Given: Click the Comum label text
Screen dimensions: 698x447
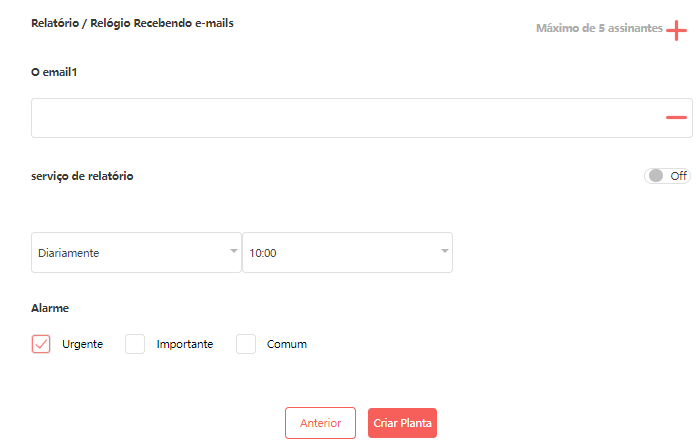Looking at the screenshot, I should 287,344.
